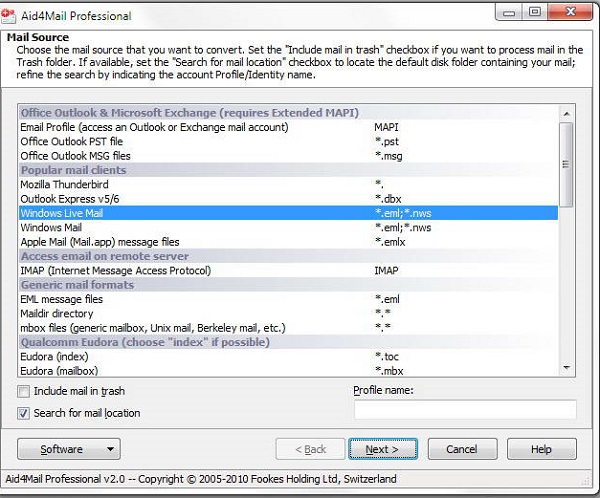Select Office Outlook MSG files

(289, 156)
